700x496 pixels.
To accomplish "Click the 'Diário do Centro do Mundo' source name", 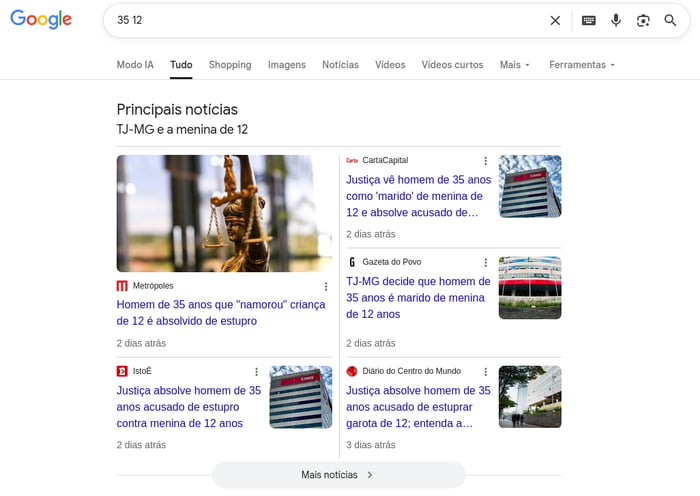I will (x=412, y=371).
